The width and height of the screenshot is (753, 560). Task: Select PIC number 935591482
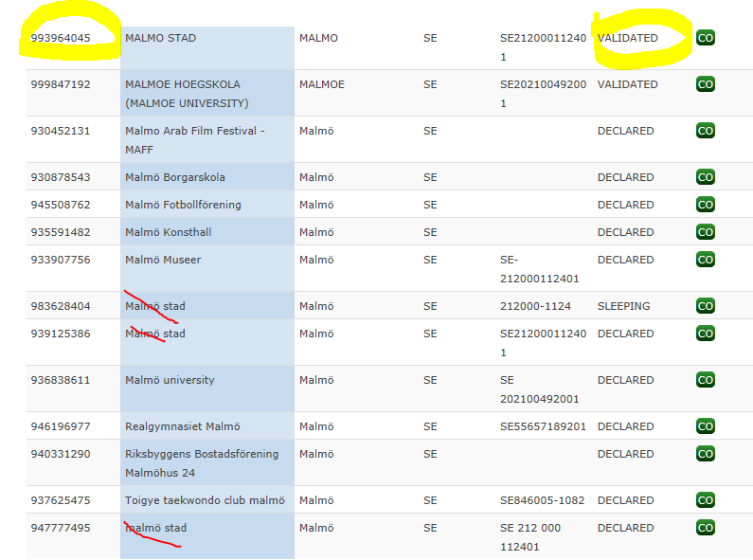(61, 232)
